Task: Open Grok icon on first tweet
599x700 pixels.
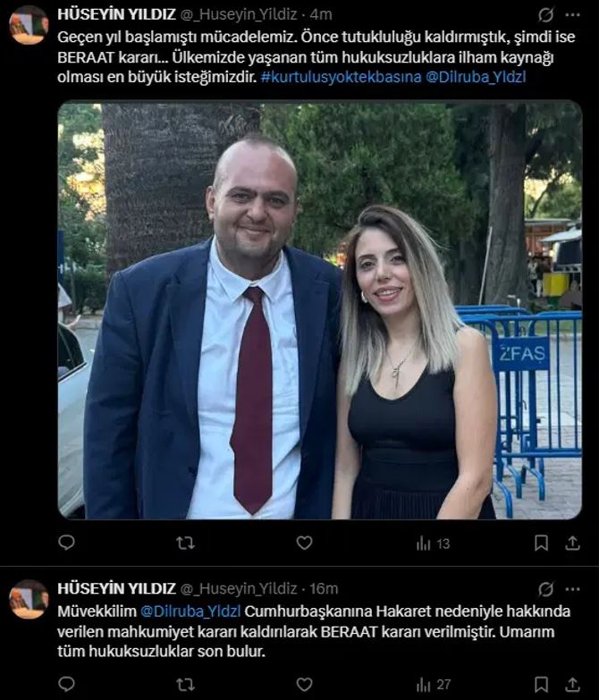Action: click(x=545, y=15)
